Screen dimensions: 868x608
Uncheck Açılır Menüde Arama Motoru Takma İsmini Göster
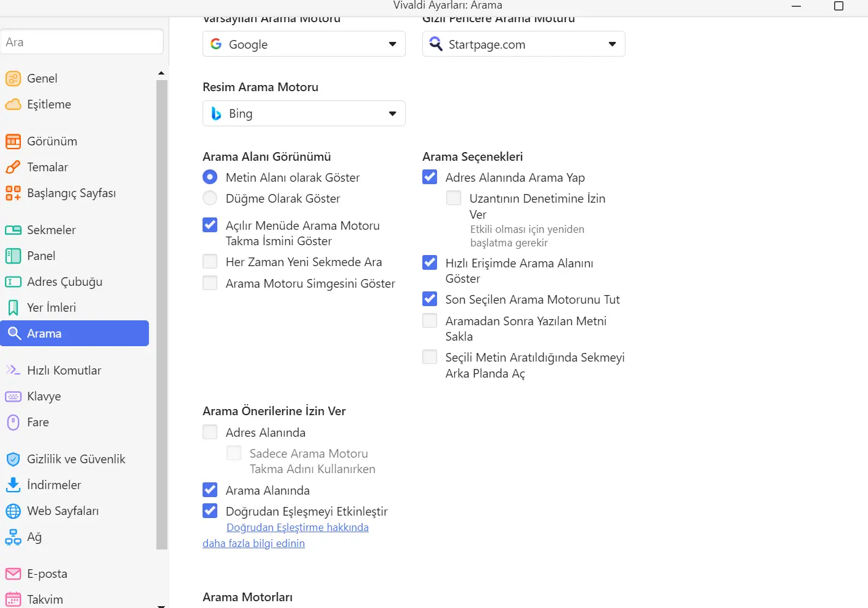(x=210, y=225)
